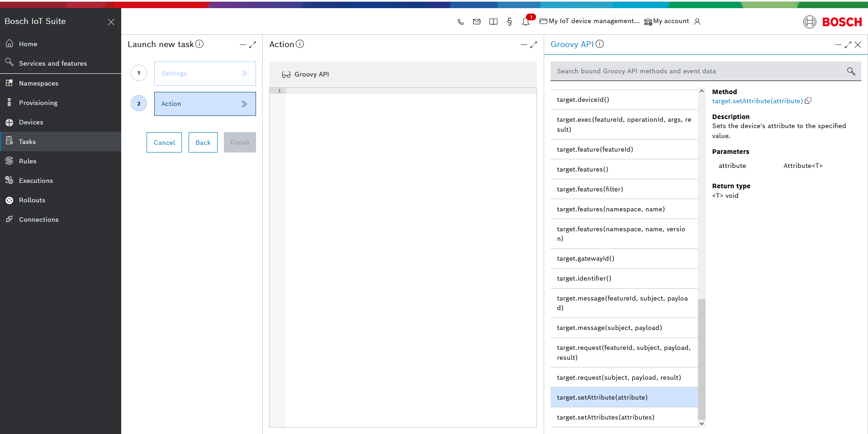The width and height of the screenshot is (868, 434).
Task: Select target.features(namespace, name, version) method
Action: (624, 234)
